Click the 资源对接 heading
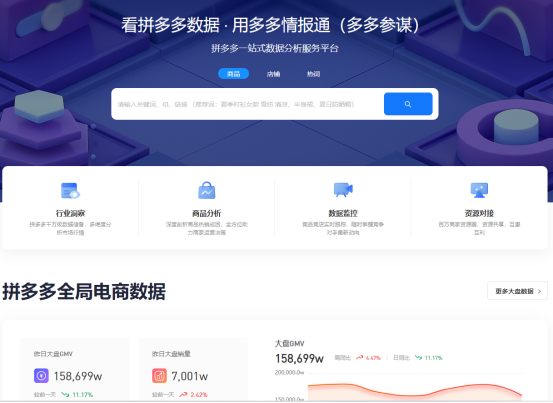 tap(479, 213)
